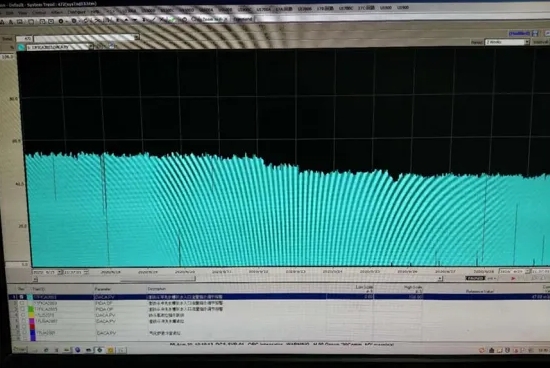Screen dimensions: 550x368
Task: Open the View menu in menu bar
Action: click(23, 12)
